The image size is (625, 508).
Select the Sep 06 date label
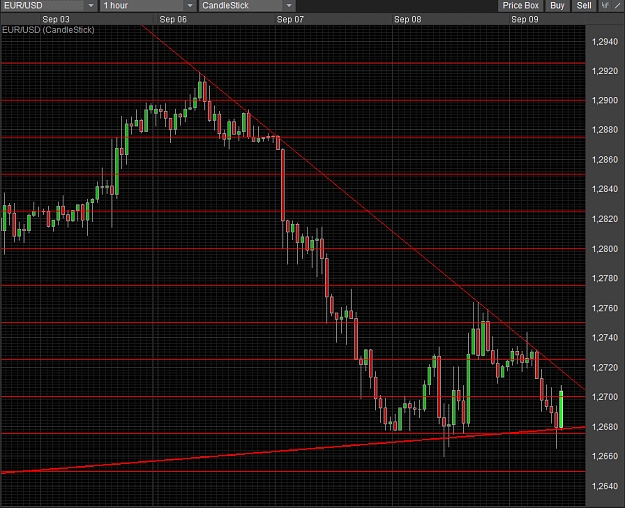(x=173, y=19)
